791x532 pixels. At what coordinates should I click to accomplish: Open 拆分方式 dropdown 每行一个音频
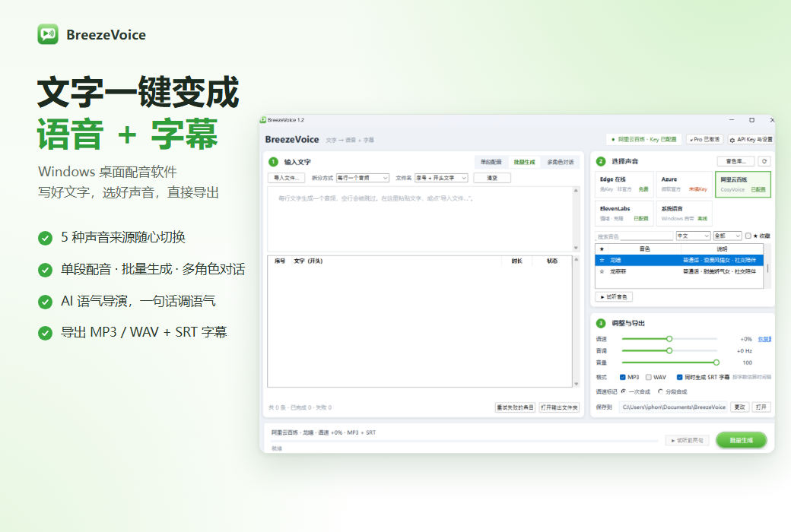[x=363, y=178]
